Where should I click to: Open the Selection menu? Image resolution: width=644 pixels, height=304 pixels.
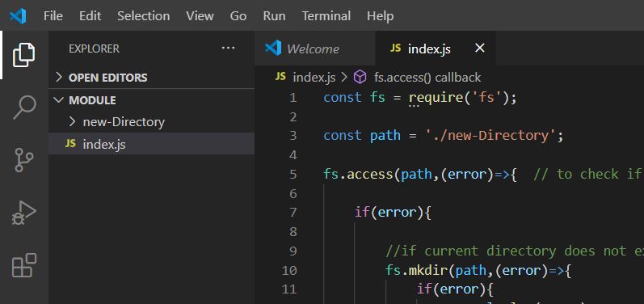[x=143, y=16]
